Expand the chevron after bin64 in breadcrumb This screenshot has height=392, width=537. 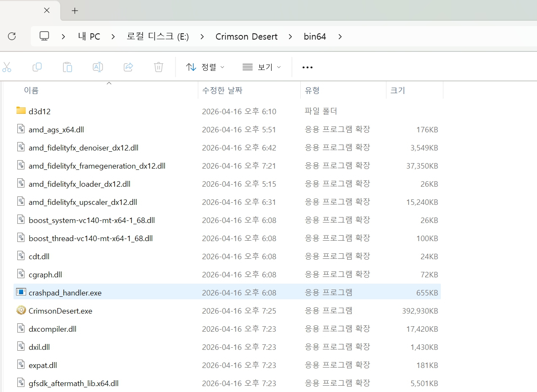(340, 37)
